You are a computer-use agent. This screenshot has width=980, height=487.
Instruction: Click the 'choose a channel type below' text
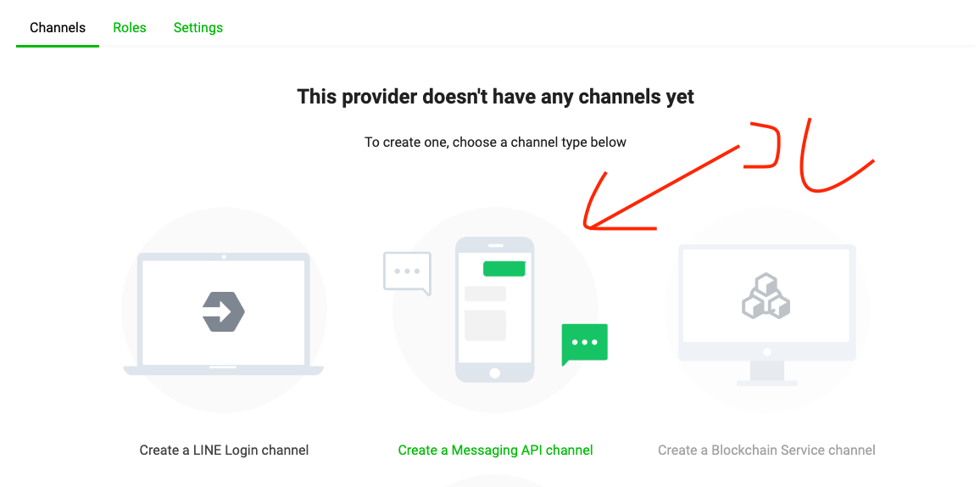tap(539, 143)
